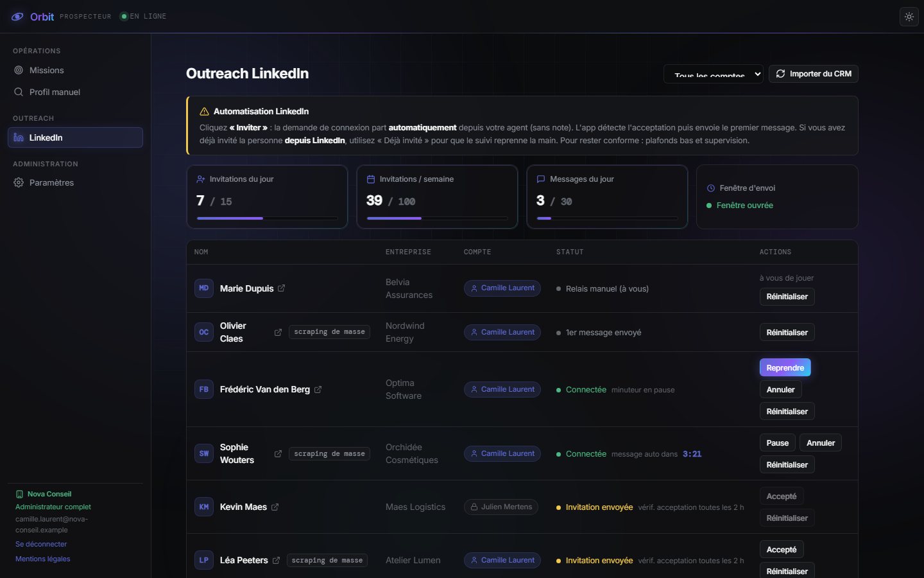Open Frédéric Van den Berg profile link icon
This screenshot has width=924, height=578.
point(318,389)
